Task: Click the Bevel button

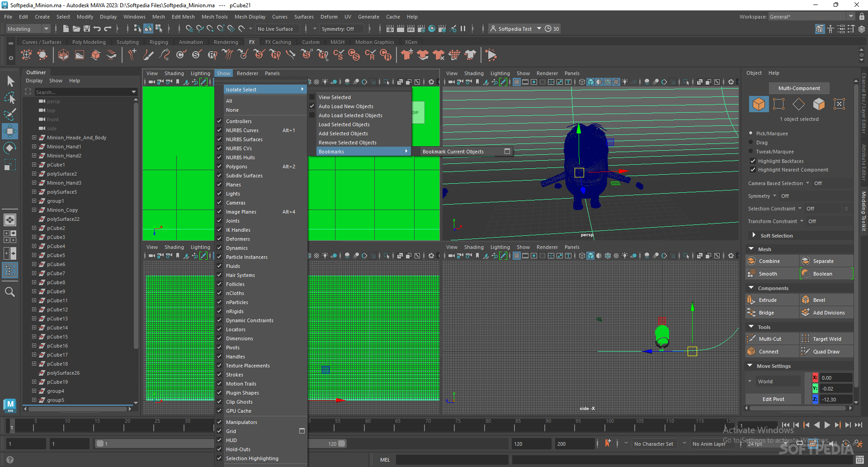Action: pyautogui.click(x=826, y=300)
